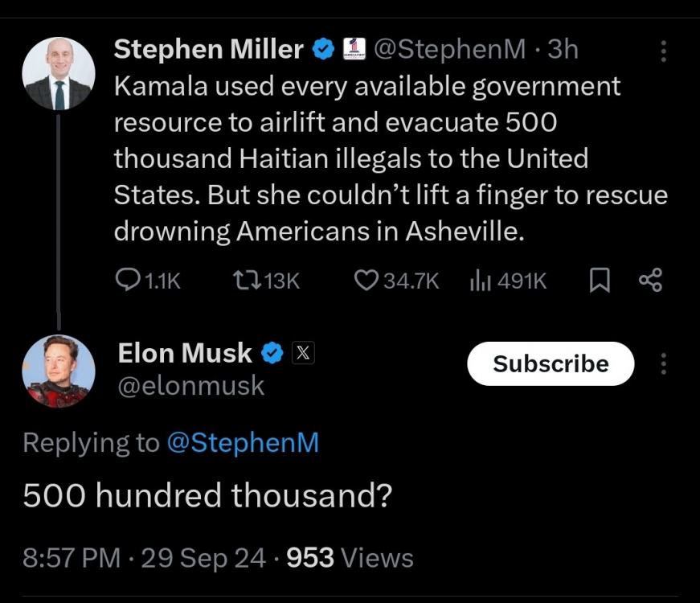Click the America First affiliation badge
Viewport: 700px width, 603px height.
point(354,50)
